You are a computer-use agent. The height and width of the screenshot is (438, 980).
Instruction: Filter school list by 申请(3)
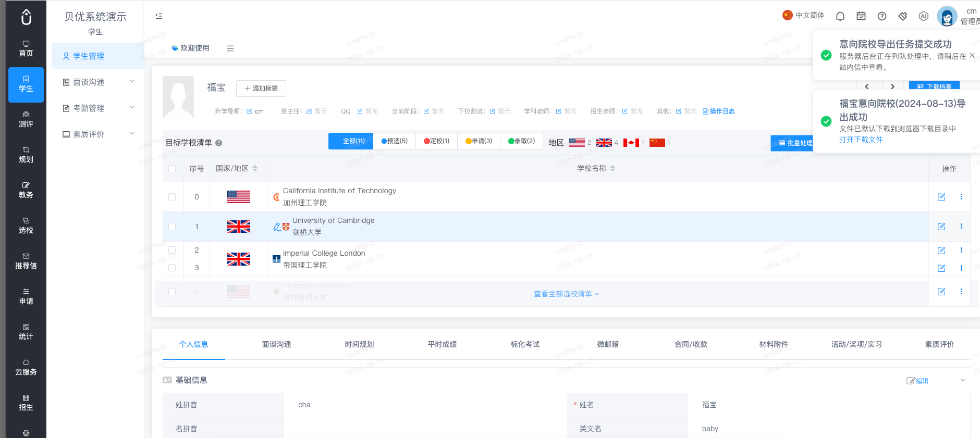tap(479, 141)
